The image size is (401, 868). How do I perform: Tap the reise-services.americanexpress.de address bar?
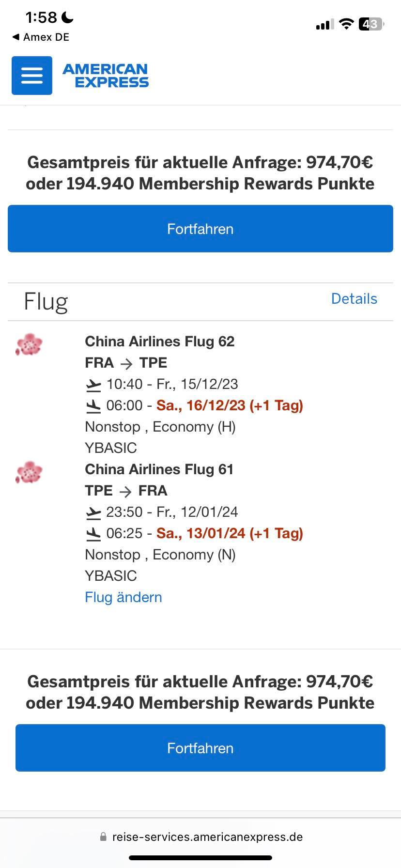pos(207,837)
